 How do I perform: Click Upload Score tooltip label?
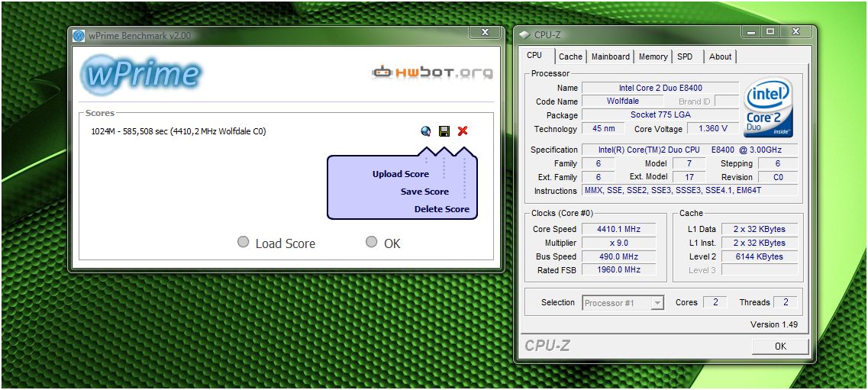click(401, 174)
